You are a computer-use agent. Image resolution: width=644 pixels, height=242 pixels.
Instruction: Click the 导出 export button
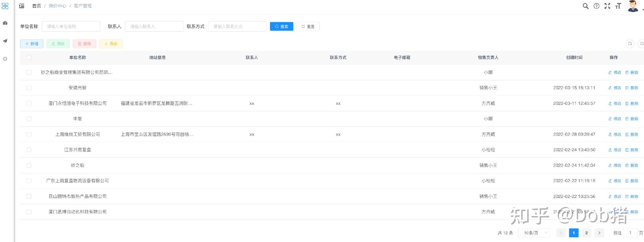tap(111, 44)
